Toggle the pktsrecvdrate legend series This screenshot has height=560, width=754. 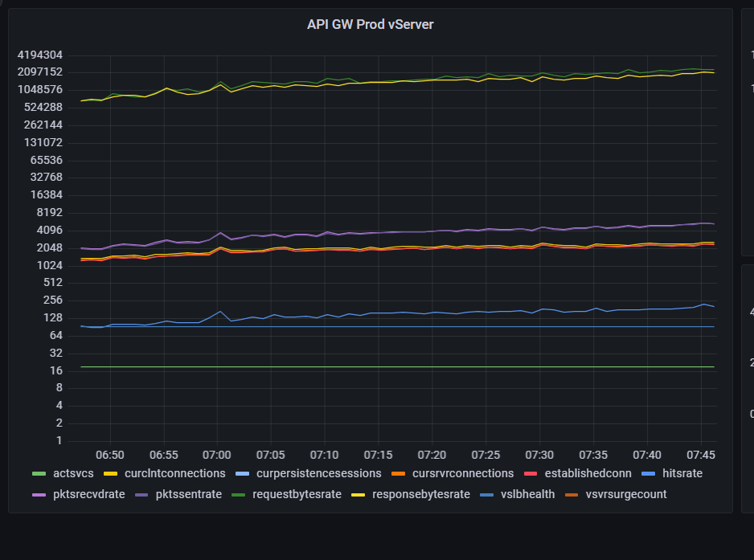coord(89,495)
